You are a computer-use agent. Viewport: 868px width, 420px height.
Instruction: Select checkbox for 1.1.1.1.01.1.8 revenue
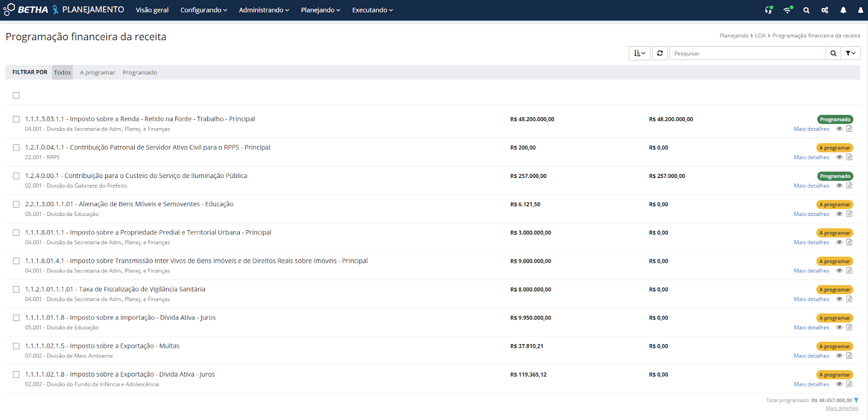point(16,317)
